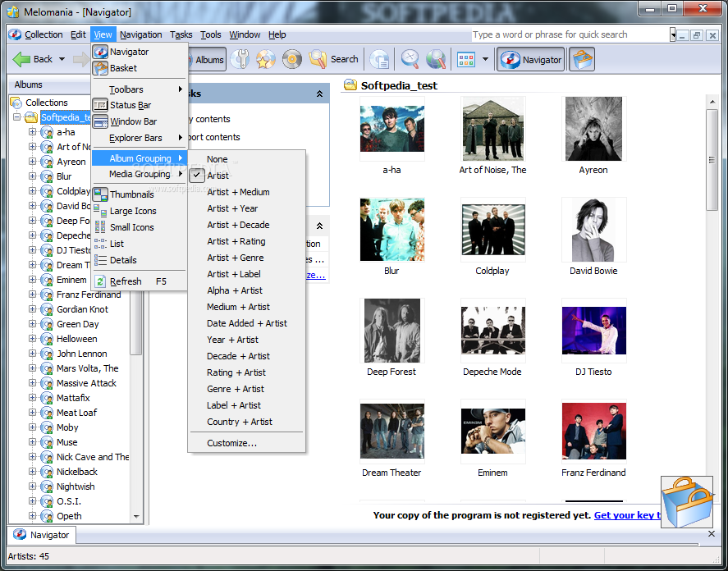The height and width of the screenshot is (571, 728).
Task: Open the Tools menu
Action: 211,34
